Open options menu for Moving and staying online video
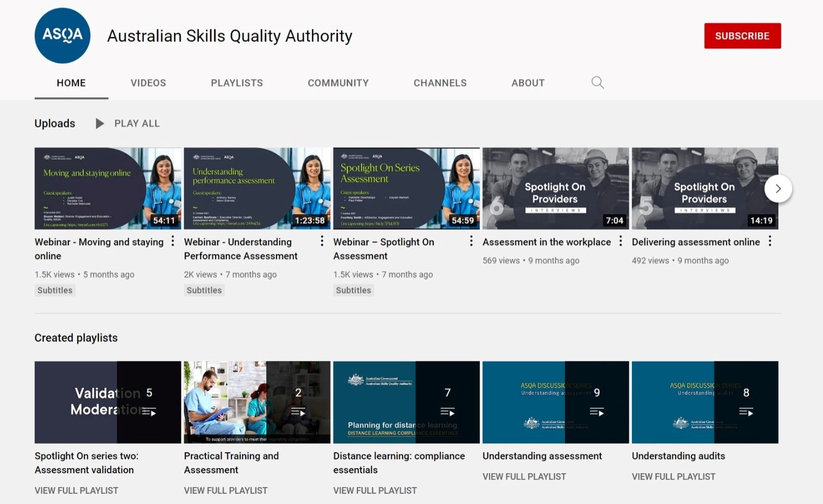Viewport: 823px width, 504px height. pyautogui.click(x=173, y=241)
